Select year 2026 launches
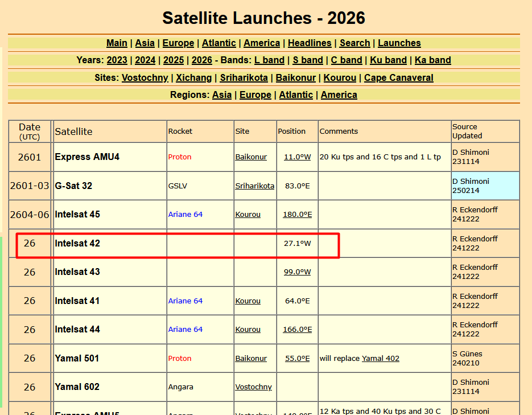The image size is (532, 415). pyautogui.click(x=202, y=60)
